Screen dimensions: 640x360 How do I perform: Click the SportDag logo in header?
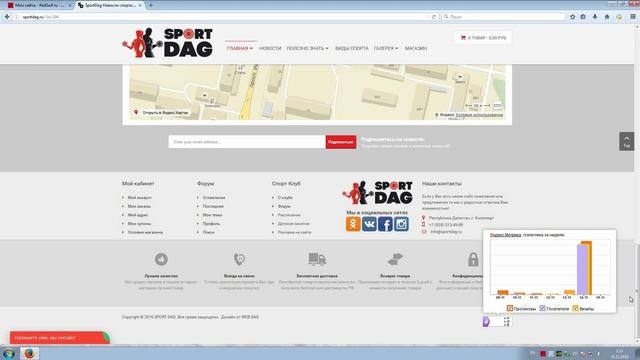pos(168,43)
